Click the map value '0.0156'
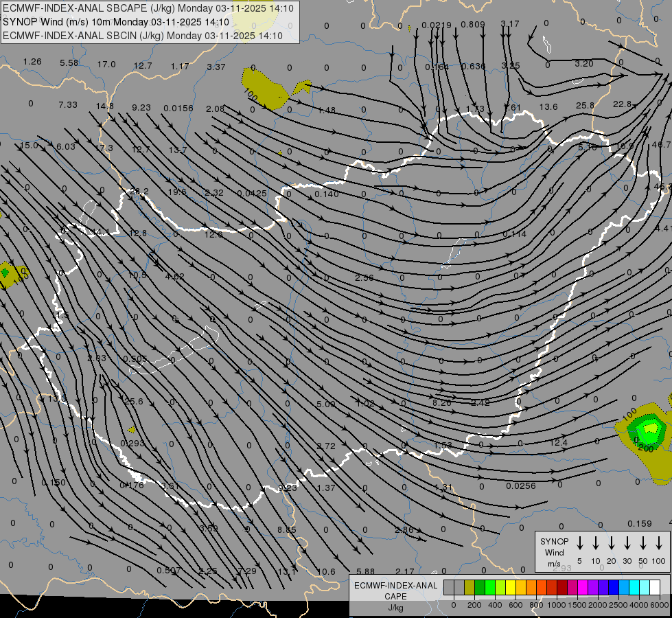This screenshot has height=618, width=672. [x=178, y=108]
